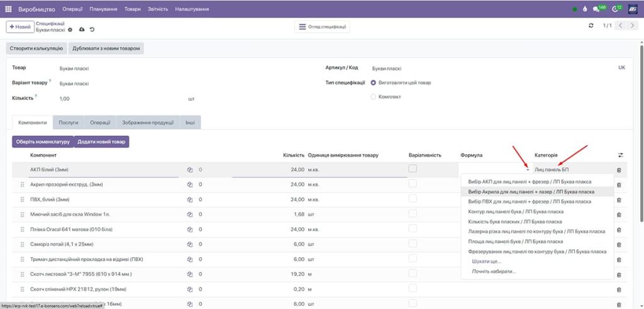The width and height of the screenshot is (644, 309).
Task: Switch to the Послуги tab
Action: pyautogui.click(x=69, y=123)
